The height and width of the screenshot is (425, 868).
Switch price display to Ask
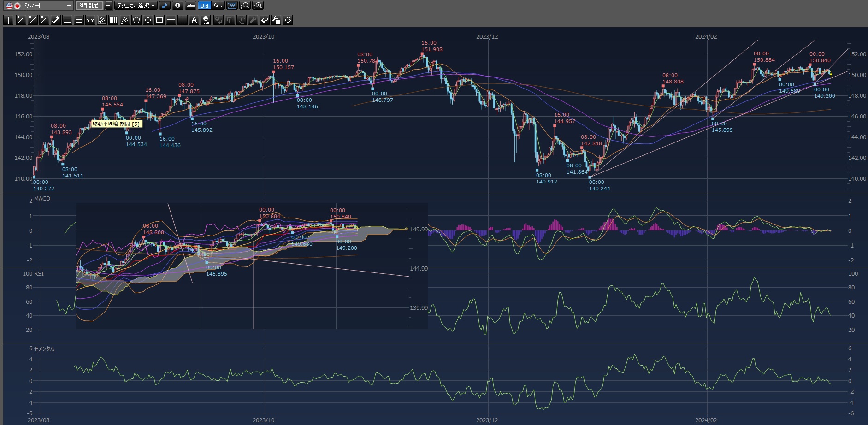pos(218,6)
